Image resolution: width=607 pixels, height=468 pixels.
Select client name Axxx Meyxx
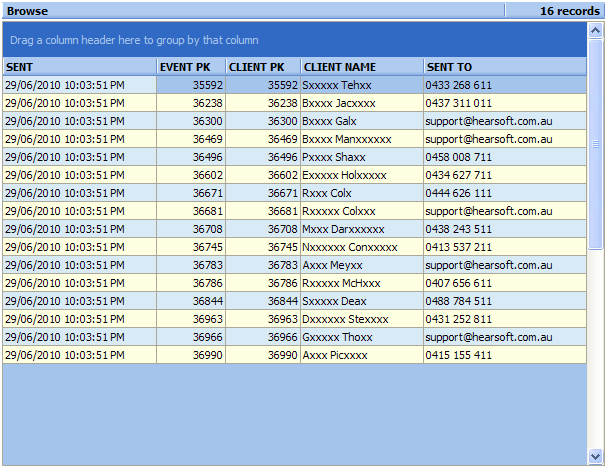[x=332, y=265]
